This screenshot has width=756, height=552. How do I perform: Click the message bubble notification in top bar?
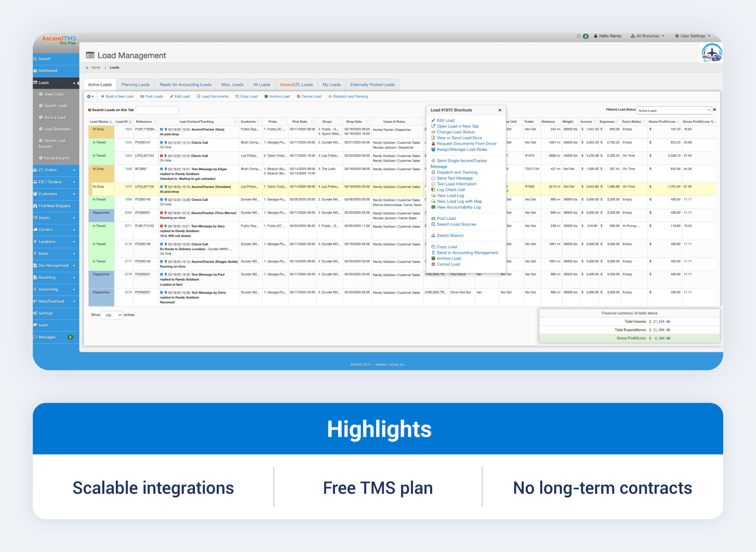[582, 36]
